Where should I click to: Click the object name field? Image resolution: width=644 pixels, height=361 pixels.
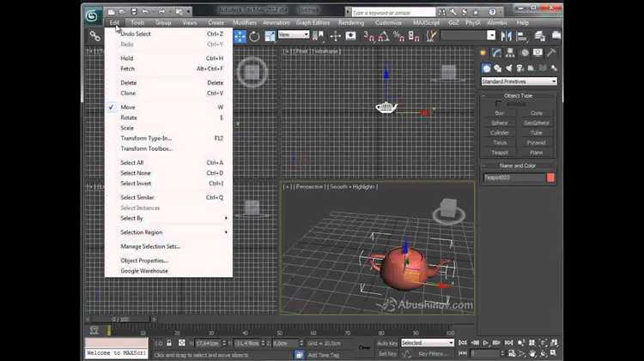(x=513, y=177)
